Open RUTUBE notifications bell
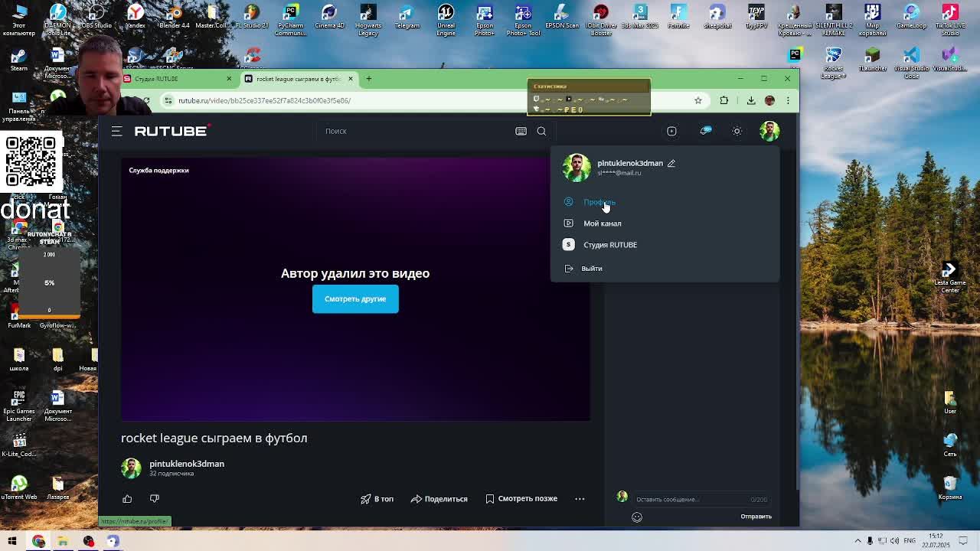 click(x=705, y=131)
